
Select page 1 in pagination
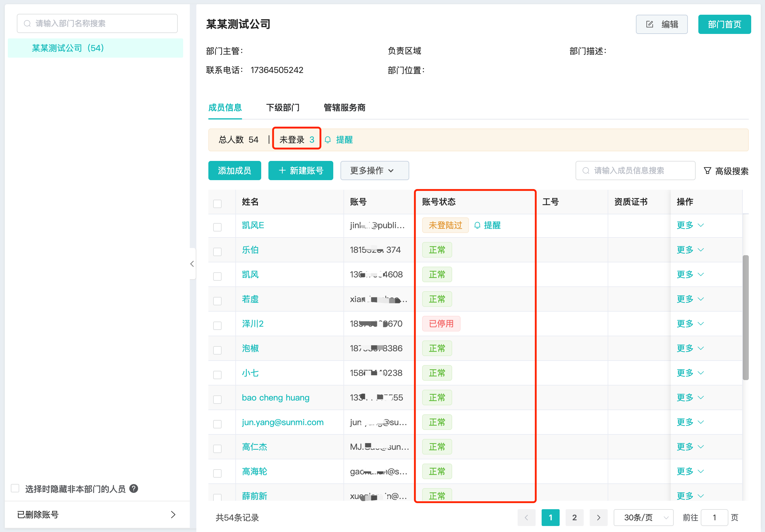[550, 517]
